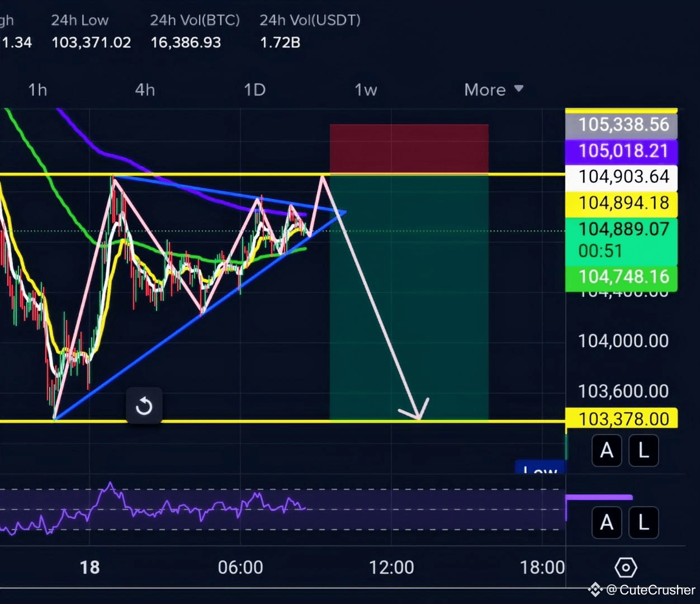The width and height of the screenshot is (700, 604).
Task: Toggle auto scale A on RSI pane
Action: pyautogui.click(x=607, y=523)
